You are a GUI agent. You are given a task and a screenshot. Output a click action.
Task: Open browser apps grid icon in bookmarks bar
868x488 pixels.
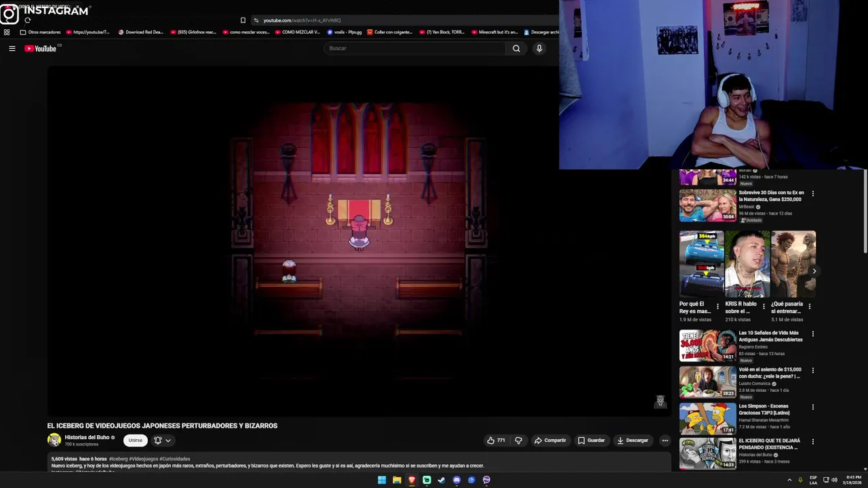tap(7, 32)
